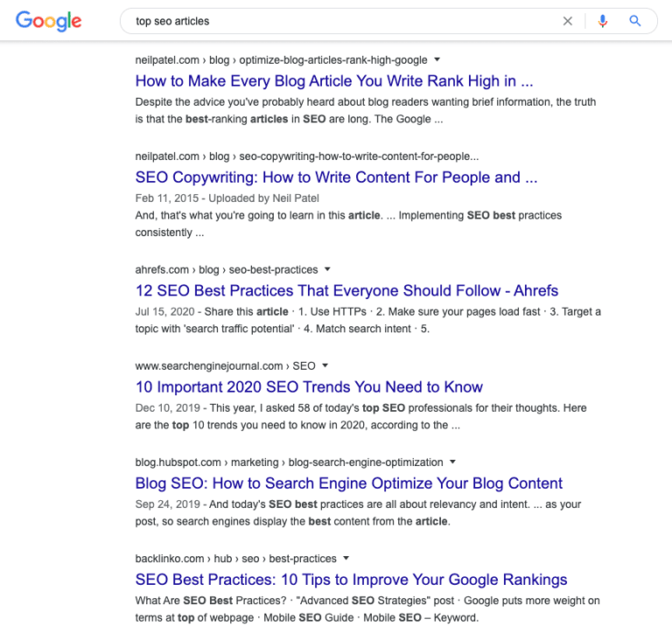Submit search with the magnifying glass icon
672x640 pixels.
click(x=634, y=21)
